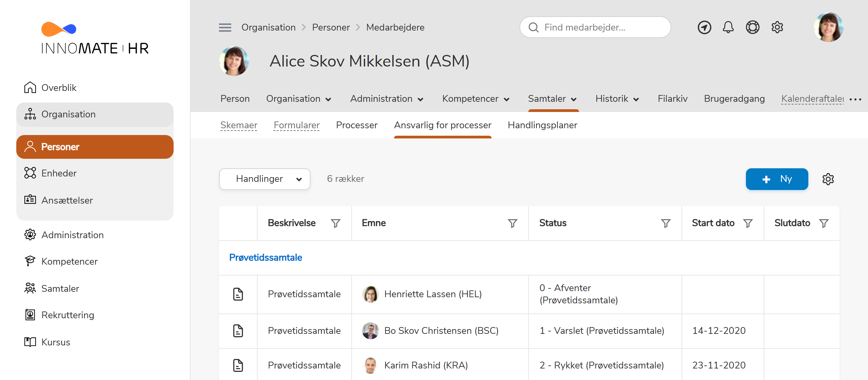
Task: Click Henriette Lassen's avatar thumbnail
Action: pos(370,294)
